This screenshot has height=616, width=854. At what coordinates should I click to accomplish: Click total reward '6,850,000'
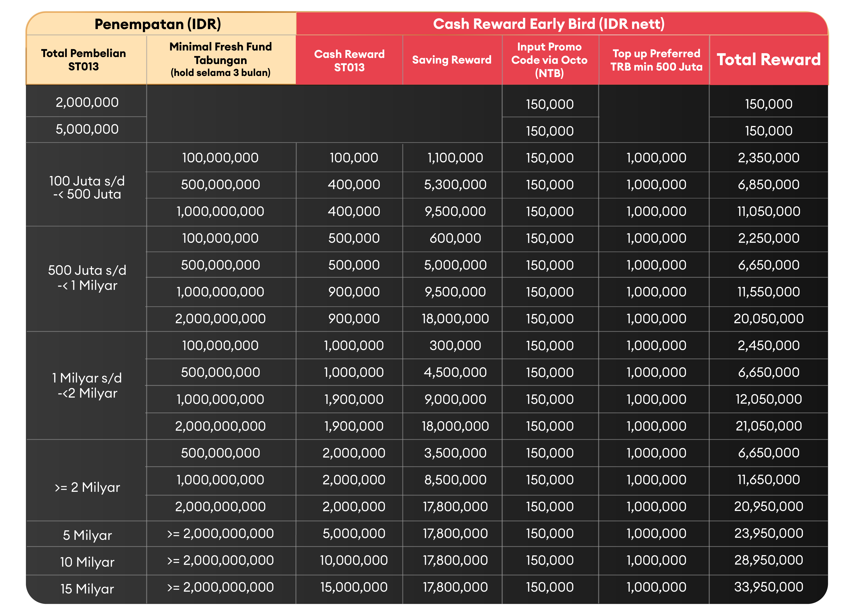point(769,184)
